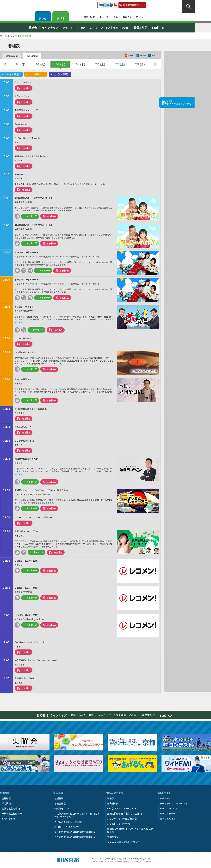The image size is (211, 868).
Task: Open globe icon for レコメン！(23時〜24時)
Action: tap(17, 598)
